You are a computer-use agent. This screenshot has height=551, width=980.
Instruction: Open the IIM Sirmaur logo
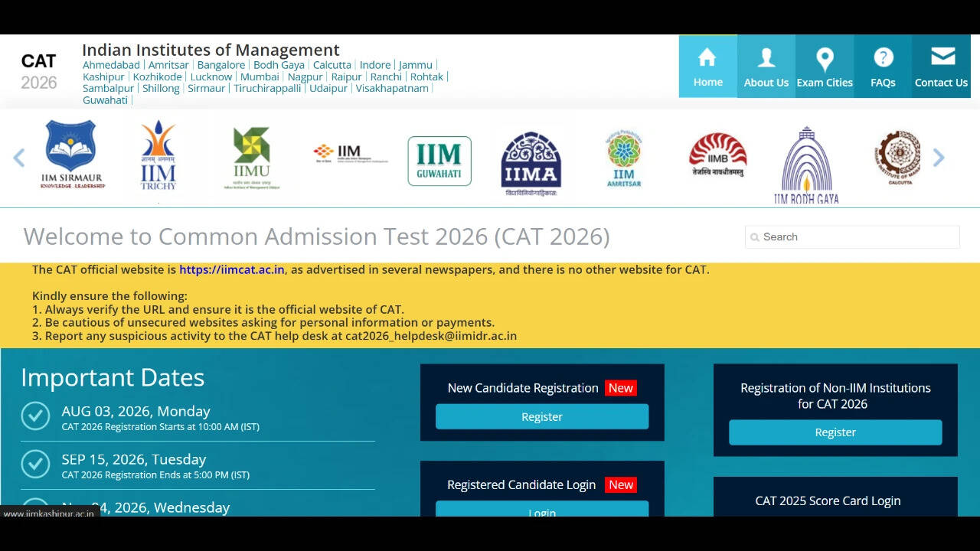(72, 155)
